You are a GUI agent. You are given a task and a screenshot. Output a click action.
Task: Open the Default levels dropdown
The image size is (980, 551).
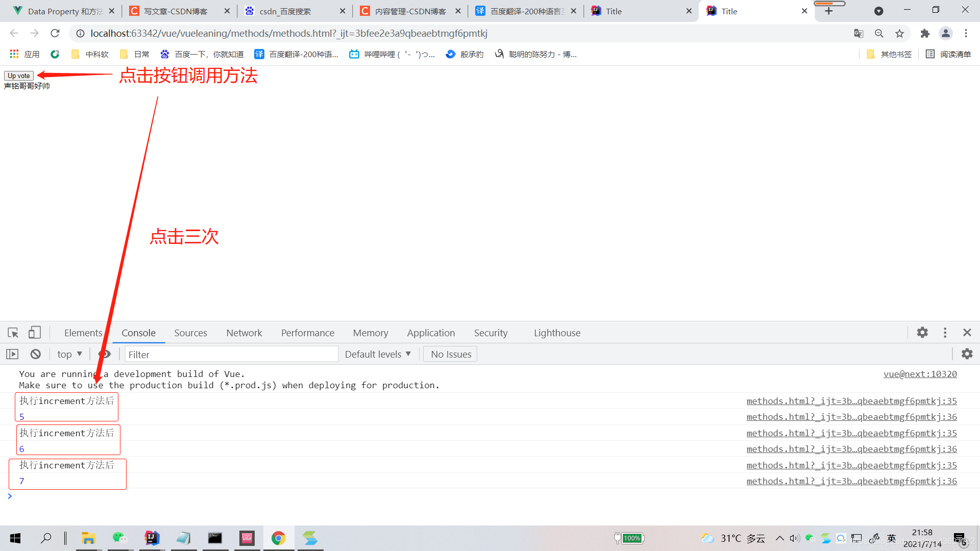378,354
